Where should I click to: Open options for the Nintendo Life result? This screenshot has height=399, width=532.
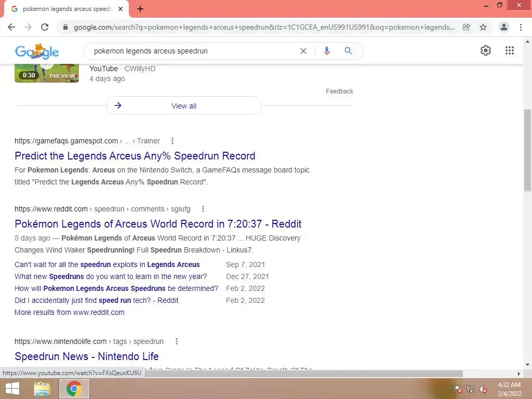tap(177, 341)
